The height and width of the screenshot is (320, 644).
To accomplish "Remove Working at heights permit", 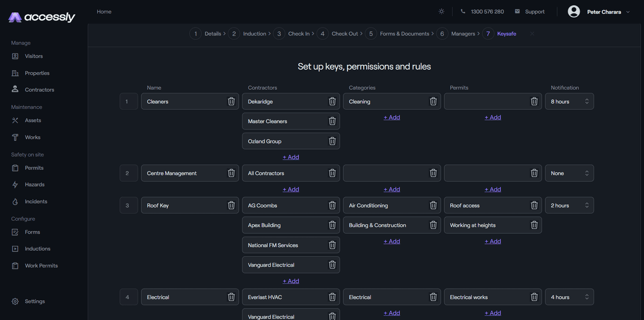I will [x=534, y=225].
